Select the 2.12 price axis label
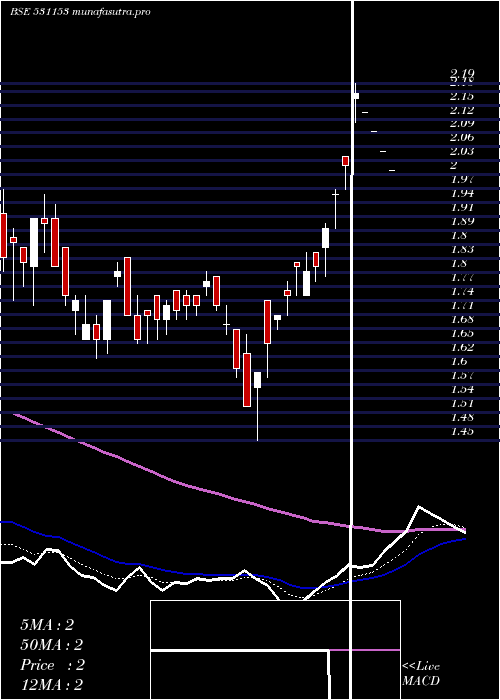Screen dimensions: 500x700 (462, 110)
